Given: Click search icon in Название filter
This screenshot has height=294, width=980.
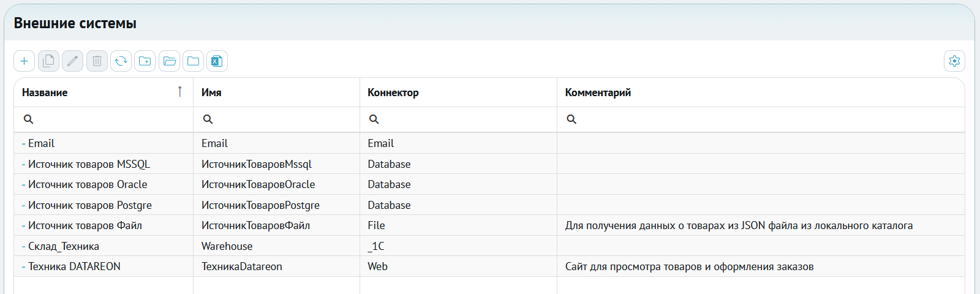Looking at the screenshot, I should click(x=28, y=119).
